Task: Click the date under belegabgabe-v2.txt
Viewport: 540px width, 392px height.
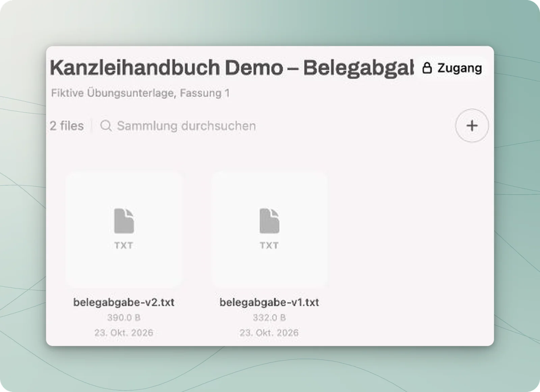Action: tap(124, 333)
